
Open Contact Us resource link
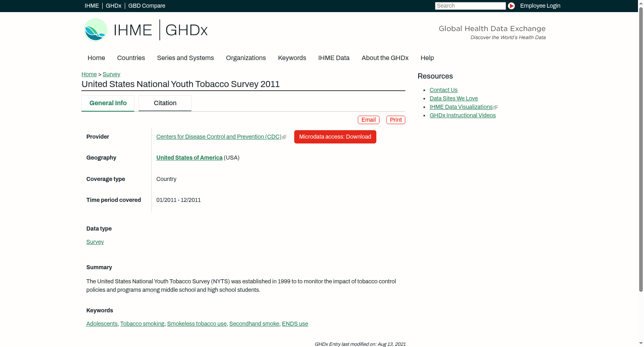[x=444, y=90]
